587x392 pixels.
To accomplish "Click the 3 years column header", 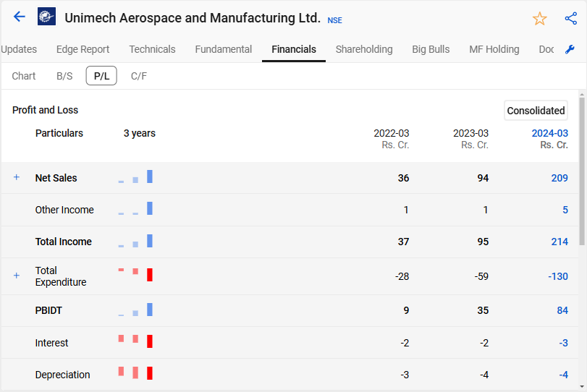I will [139, 133].
